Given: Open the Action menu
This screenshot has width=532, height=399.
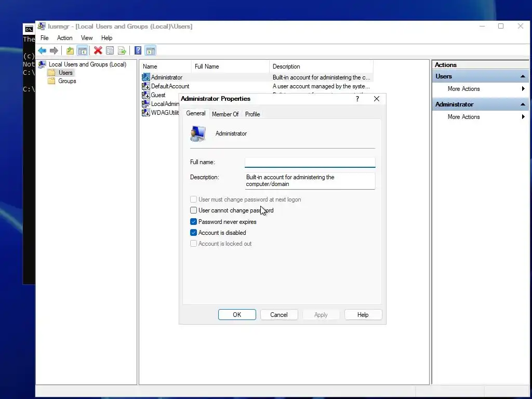Looking at the screenshot, I should point(64,37).
